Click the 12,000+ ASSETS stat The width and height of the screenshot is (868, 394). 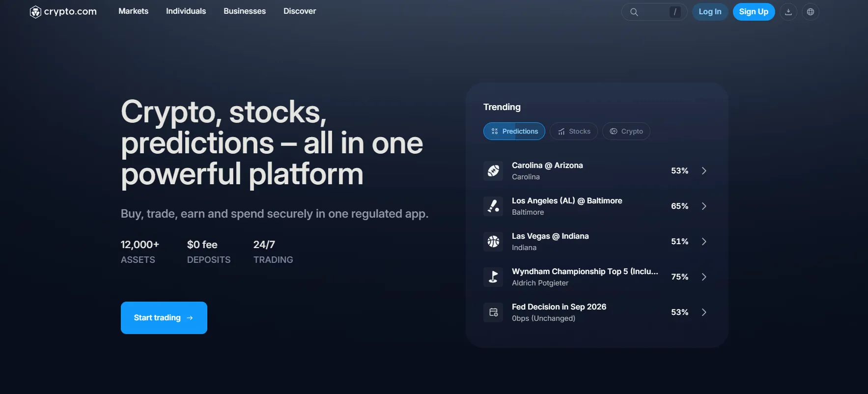140,252
